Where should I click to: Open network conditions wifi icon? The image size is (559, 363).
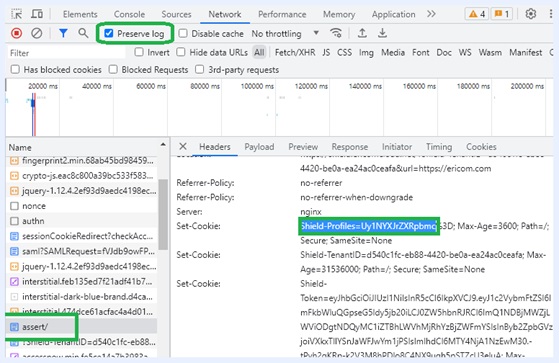336,33
